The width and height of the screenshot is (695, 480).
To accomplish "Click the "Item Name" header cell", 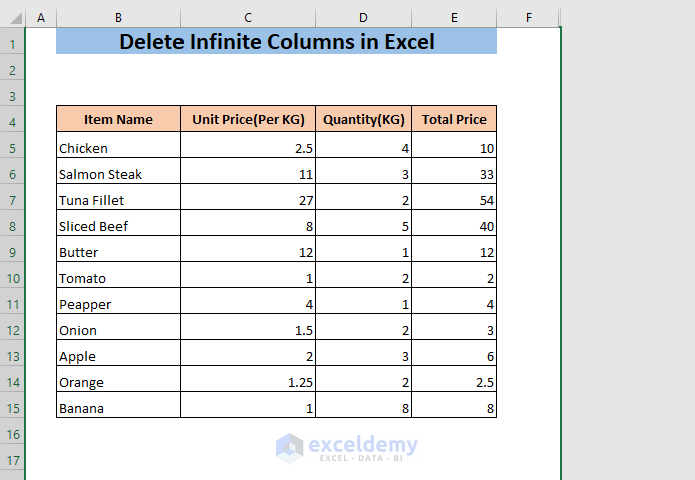I will pos(118,119).
